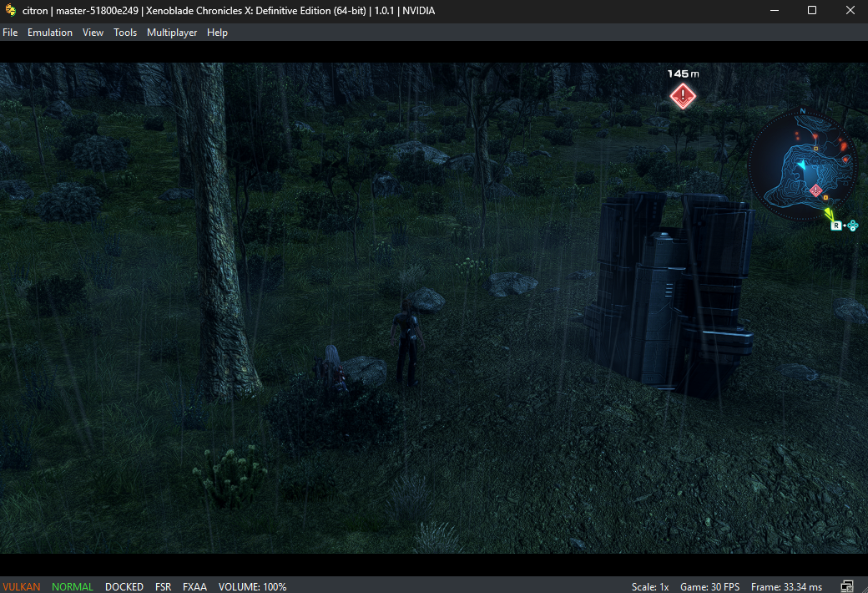Image resolution: width=868 pixels, height=593 pixels.
Task: Click the blue player arrow on minimap
Action: [802, 164]
